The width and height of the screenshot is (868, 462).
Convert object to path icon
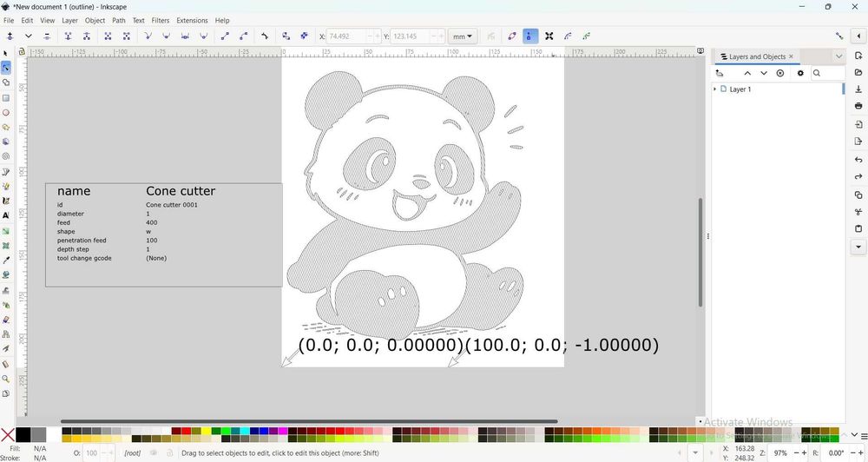(x=286, y=36)
